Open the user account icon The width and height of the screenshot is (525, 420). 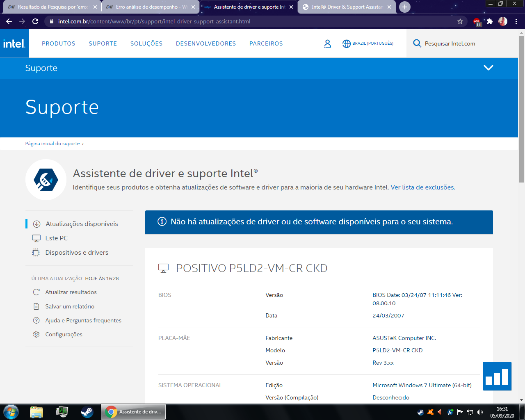pos(327,43)
